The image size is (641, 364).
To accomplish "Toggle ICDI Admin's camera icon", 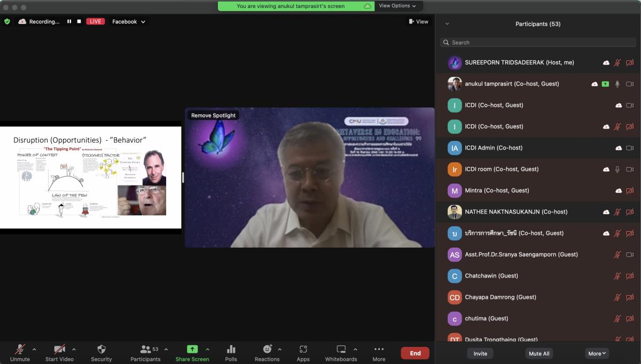I will pyautogui.click(x=630, y=148).
